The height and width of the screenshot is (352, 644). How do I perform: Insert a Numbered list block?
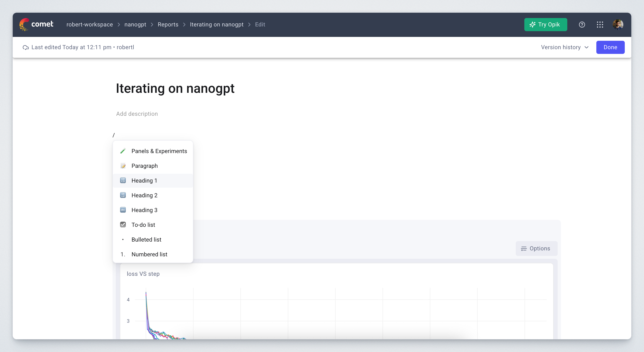tap(149, 254)
